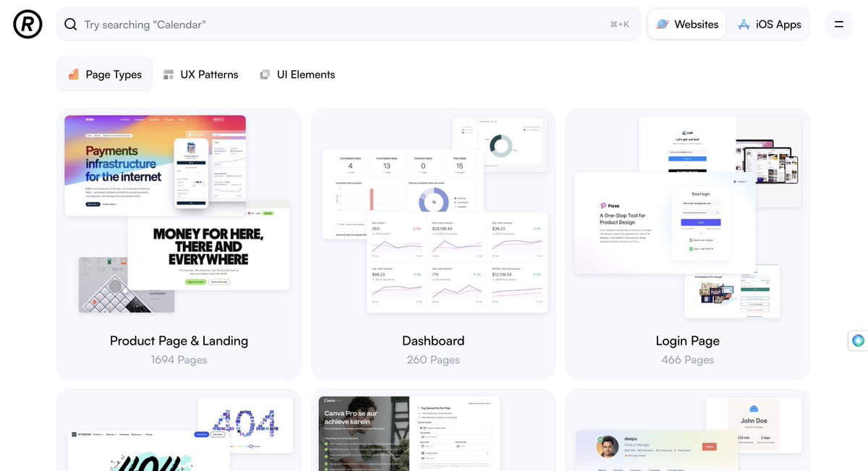This screenshot has height=471, width=868.
Task: Click the "1694 Pages" count
Action: (x=179, y=360)
